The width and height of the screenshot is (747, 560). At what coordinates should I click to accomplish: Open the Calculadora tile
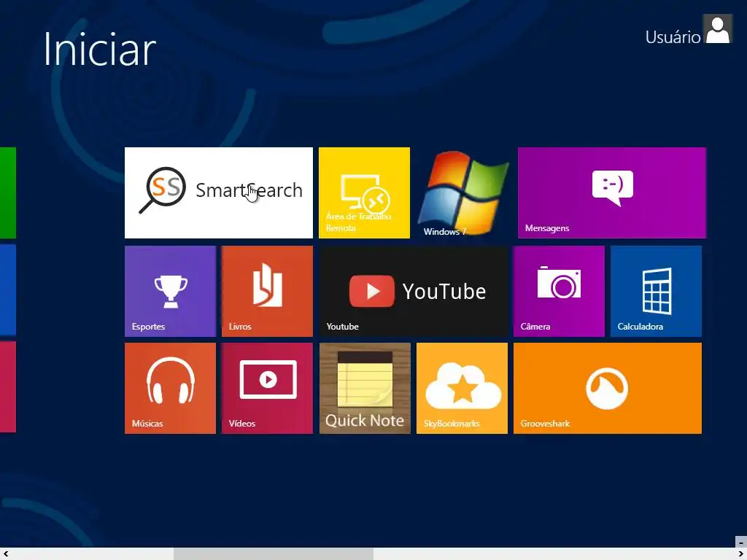click(656, 291)
